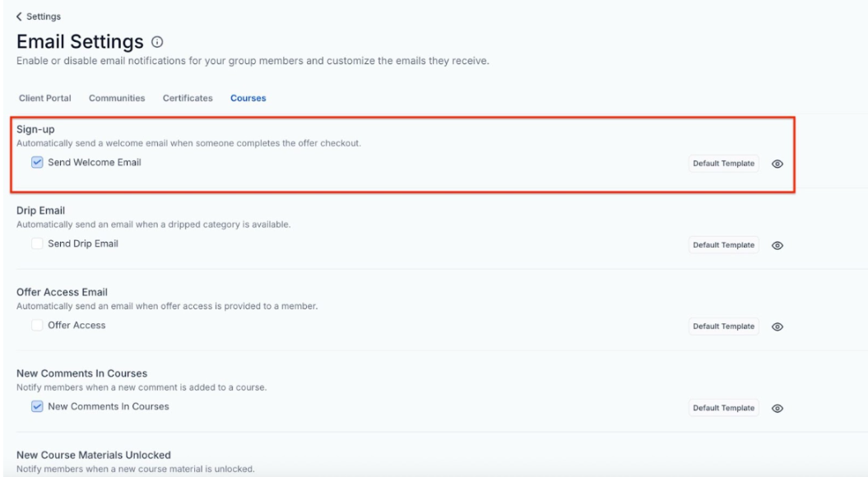Screen dimensions: 868x477
Task: Open Default Template for Offer Access Email
Action: (723, 326)
